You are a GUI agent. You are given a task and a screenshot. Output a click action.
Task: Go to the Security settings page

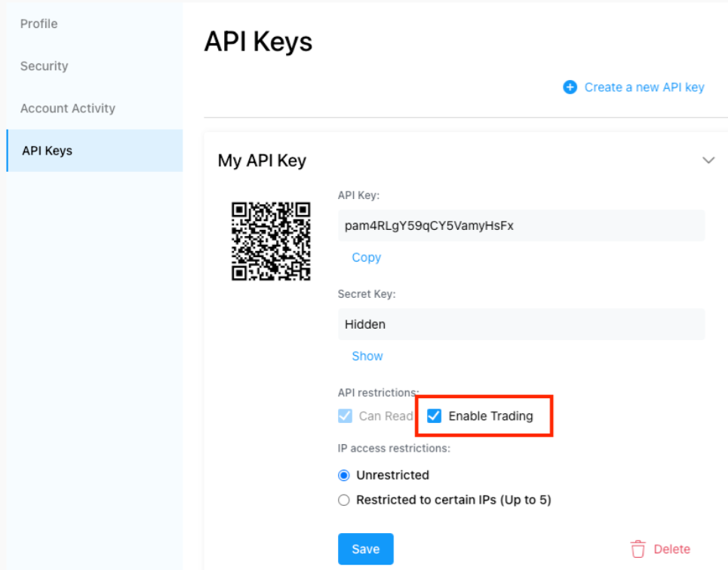coord(44,66)
